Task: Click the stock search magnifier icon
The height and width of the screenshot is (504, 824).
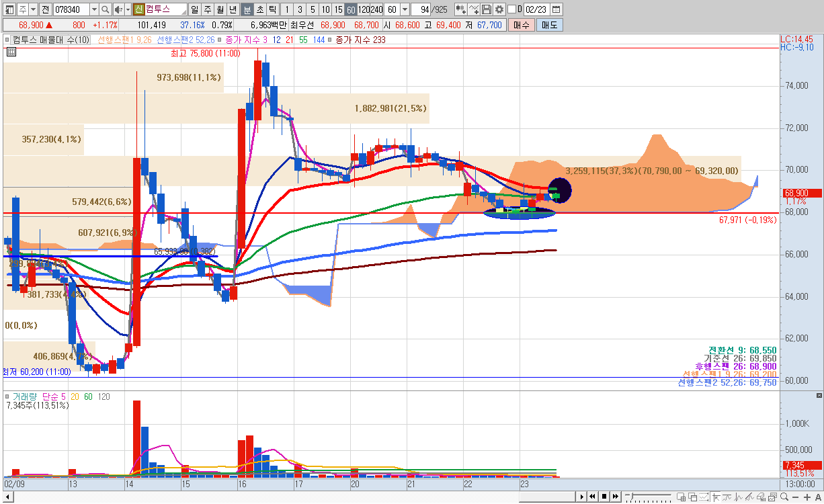Action: pos(106,9)
